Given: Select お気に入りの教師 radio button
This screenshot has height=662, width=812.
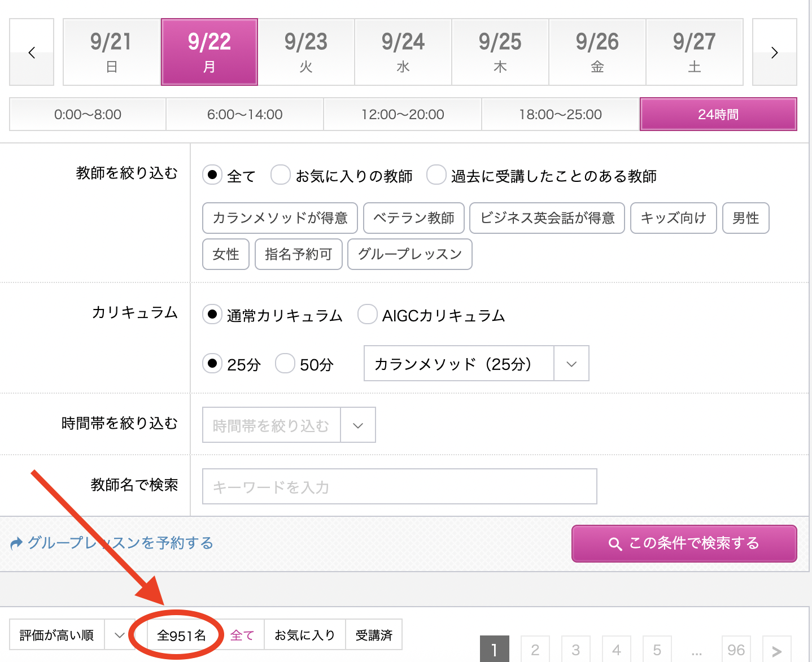Looking at the screenshot, I should tap(281, 175).
